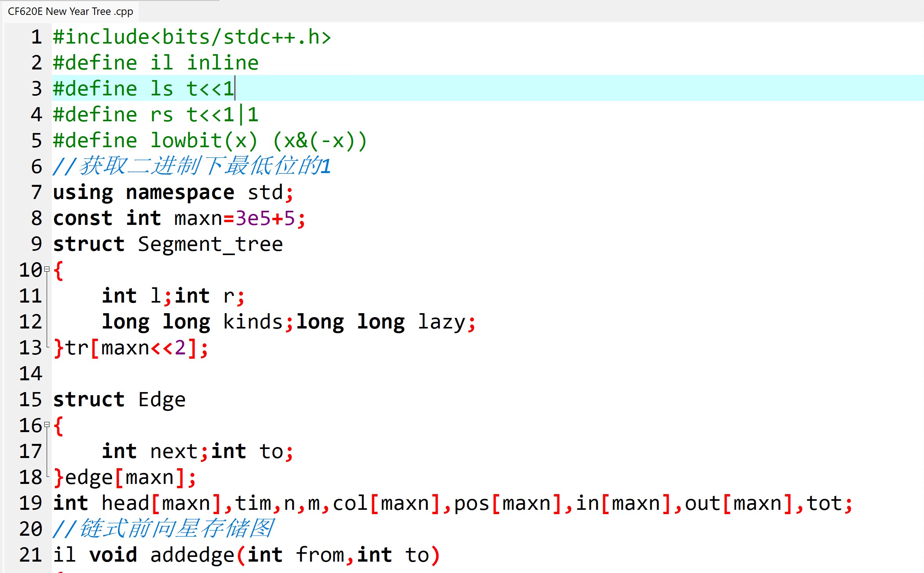Place cursor on empty line 14

(x=235, y=373)
